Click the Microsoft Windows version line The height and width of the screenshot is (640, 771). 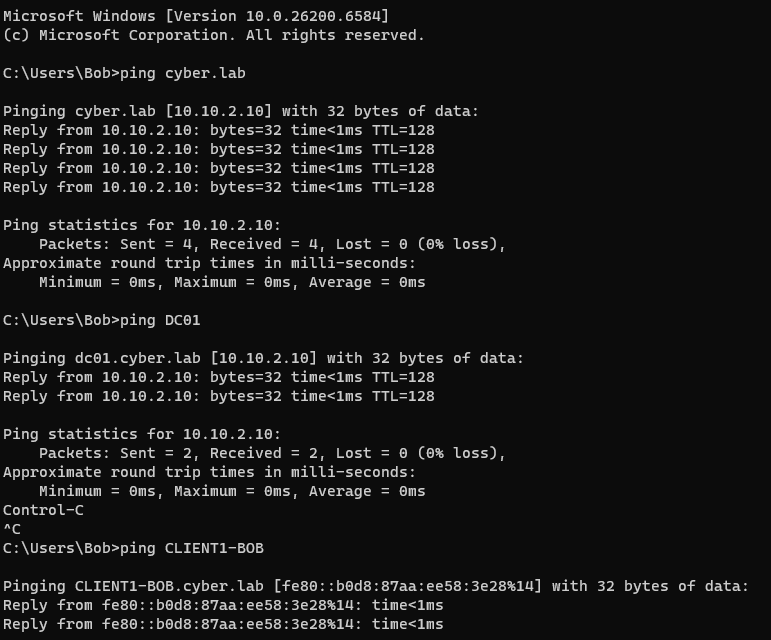[196, 16]
